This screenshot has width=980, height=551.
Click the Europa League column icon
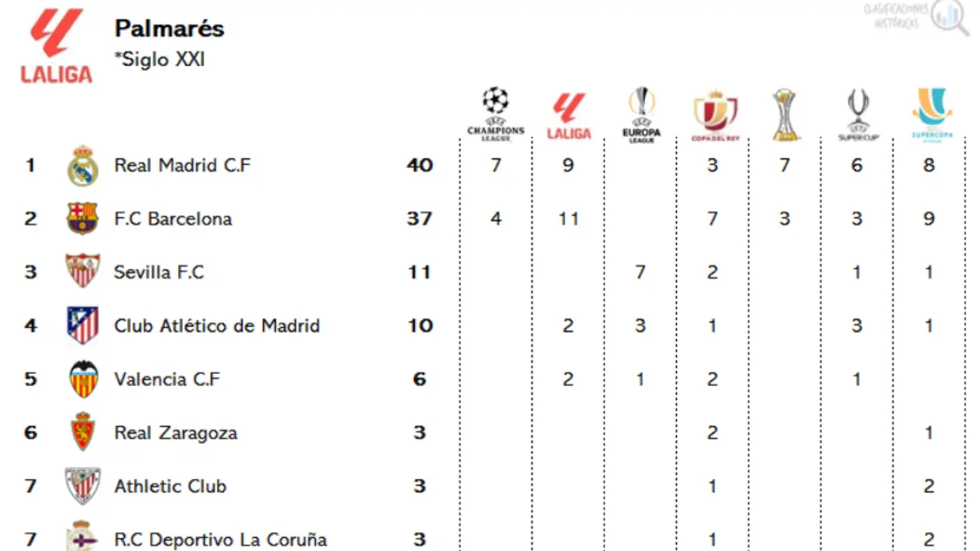pos(641,115)
